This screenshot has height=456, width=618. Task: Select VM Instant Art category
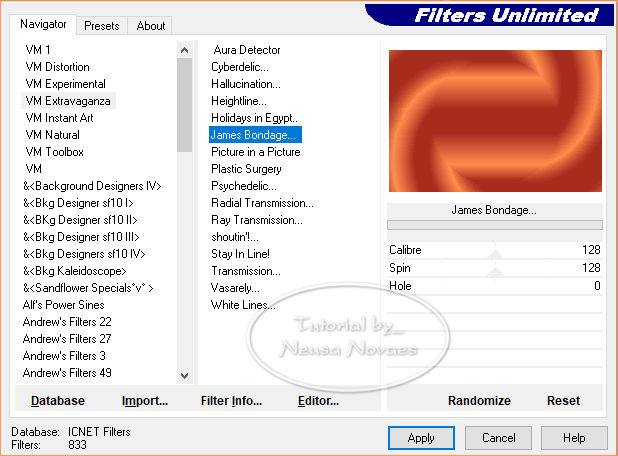click(x=60, y=118)
